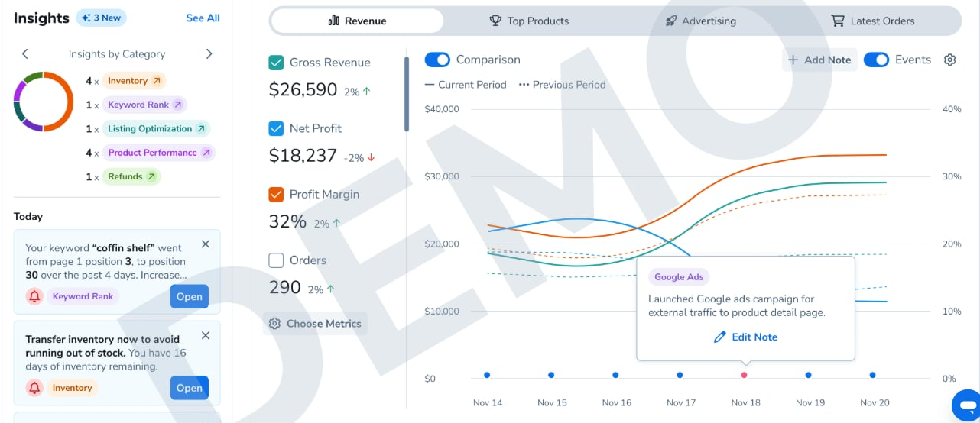Go to previous insights category chevron

[x=25, y=53]
